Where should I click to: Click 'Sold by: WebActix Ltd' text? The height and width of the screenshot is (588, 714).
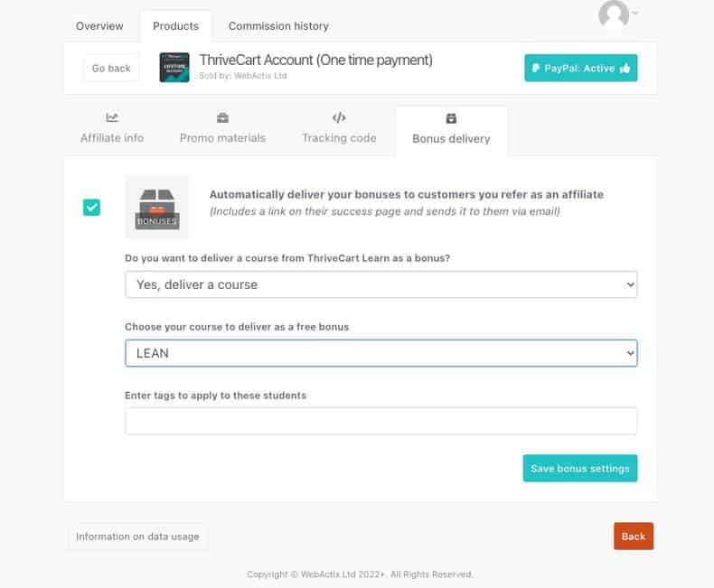243,76
